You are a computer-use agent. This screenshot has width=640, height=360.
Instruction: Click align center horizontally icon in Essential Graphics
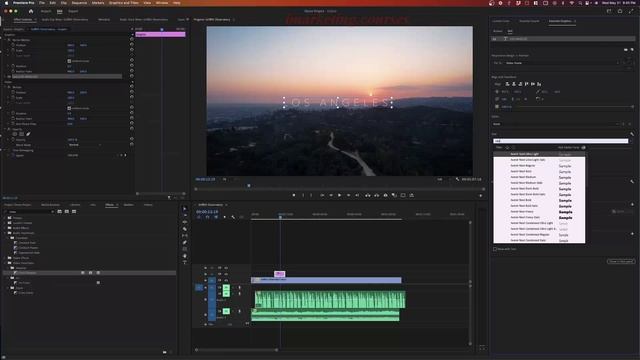[x=514, y=84]
